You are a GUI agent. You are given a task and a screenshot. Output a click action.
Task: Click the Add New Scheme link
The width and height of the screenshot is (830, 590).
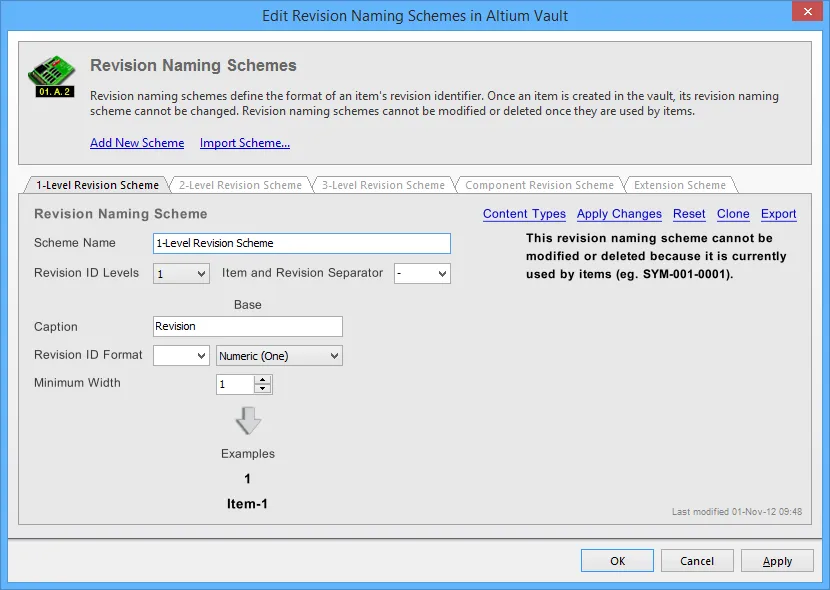137,143
